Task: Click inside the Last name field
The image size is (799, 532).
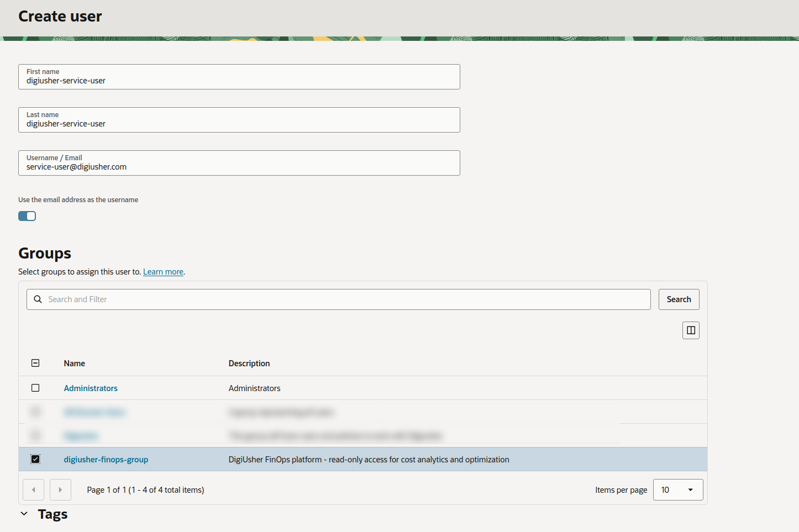Action: [239, 123]
